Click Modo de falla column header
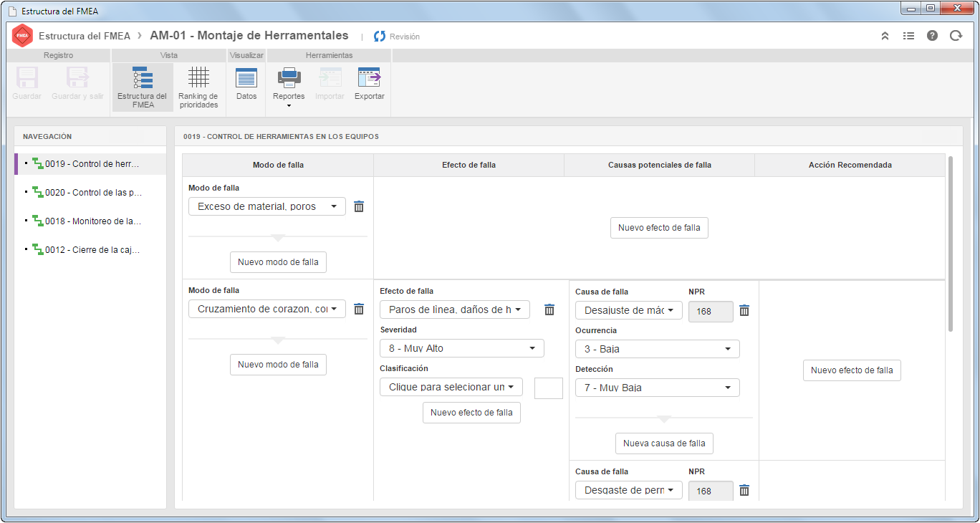This screenshot has height=523, width=980. point(278,165)
